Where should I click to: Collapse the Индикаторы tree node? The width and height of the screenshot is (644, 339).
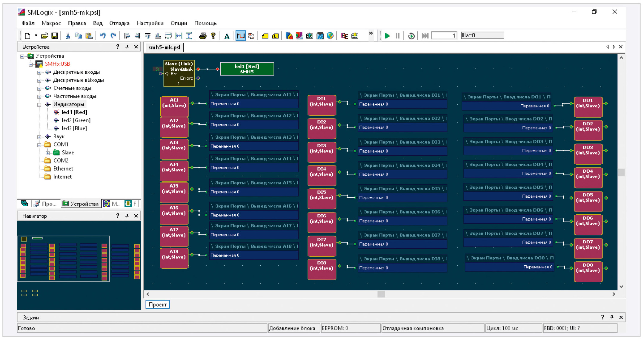click(39, 104)
